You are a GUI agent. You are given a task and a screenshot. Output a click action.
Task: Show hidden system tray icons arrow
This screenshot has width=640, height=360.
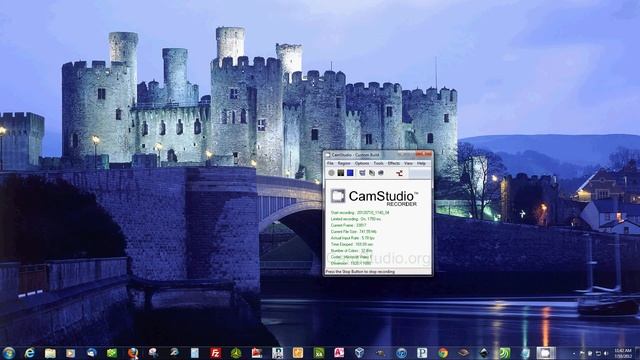pos(574,353)
